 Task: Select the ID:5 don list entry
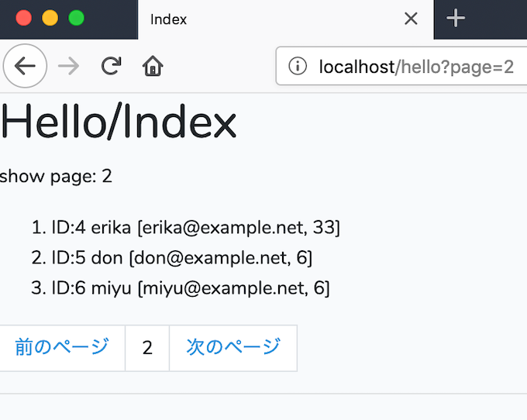tap(181, 258)
